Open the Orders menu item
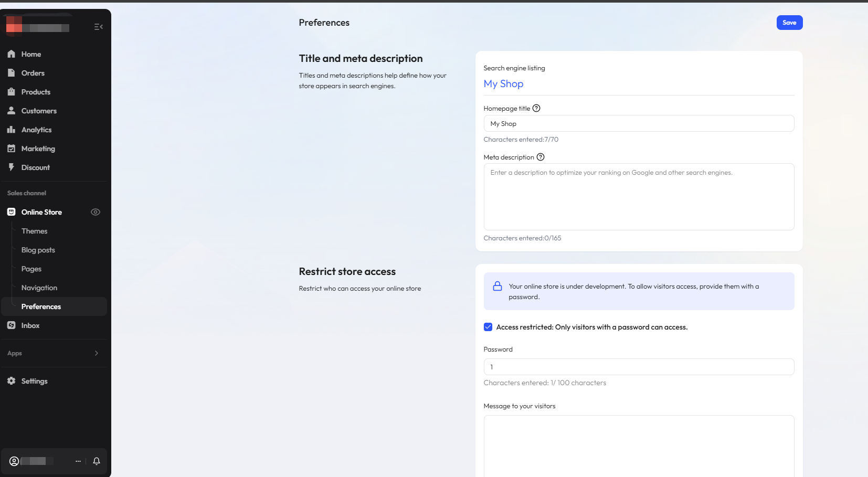The width and height of the screenshot is (868, 477). [54, 73]
